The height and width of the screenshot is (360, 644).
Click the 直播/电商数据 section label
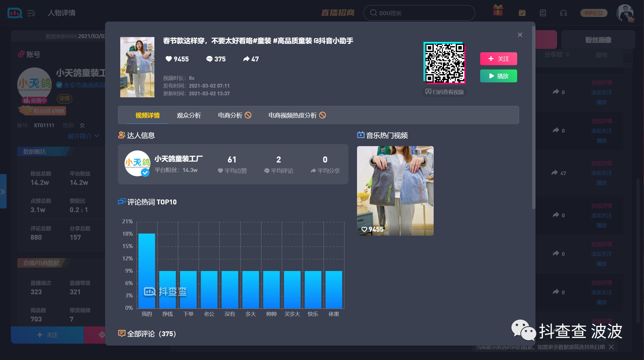coord(41,263)
